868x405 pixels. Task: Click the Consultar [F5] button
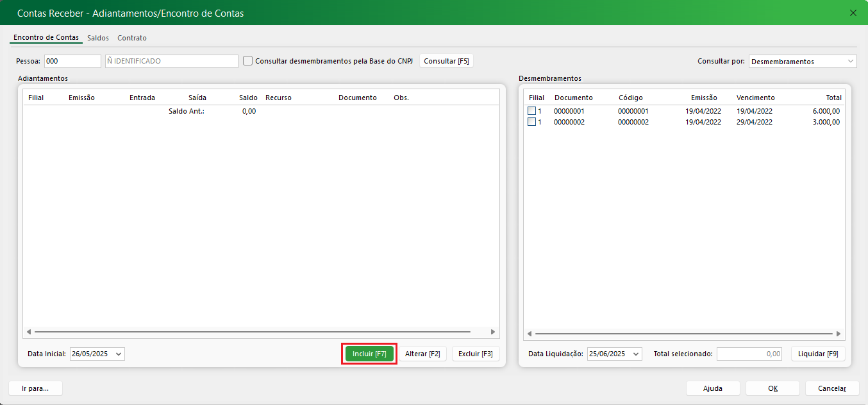pyautogui.click(x=446, y=61)
